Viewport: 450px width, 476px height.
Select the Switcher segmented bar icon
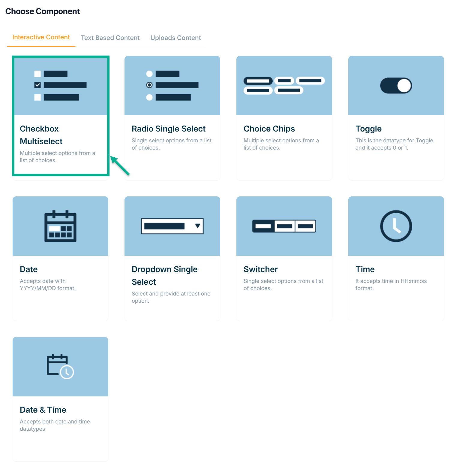click(284, 226)
